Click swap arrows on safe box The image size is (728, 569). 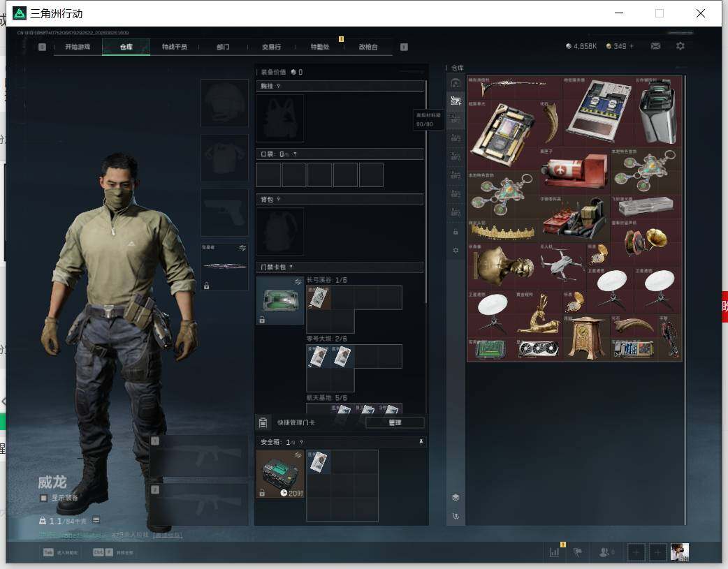click(298, 455)
